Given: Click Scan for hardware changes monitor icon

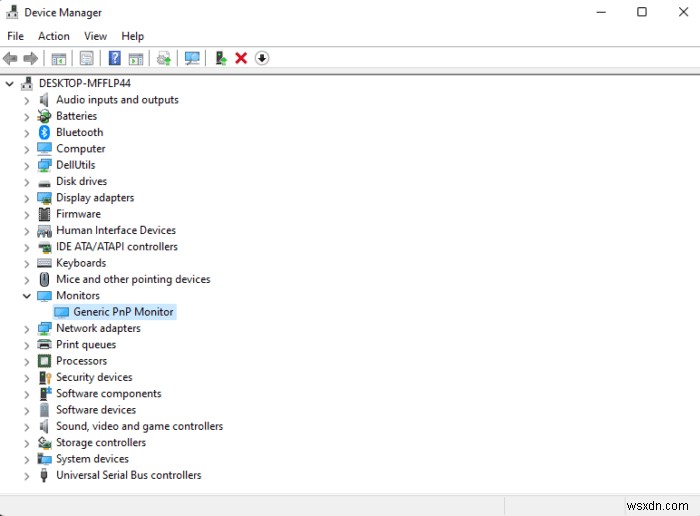Looking at the screenshot, I should [192, 58].
